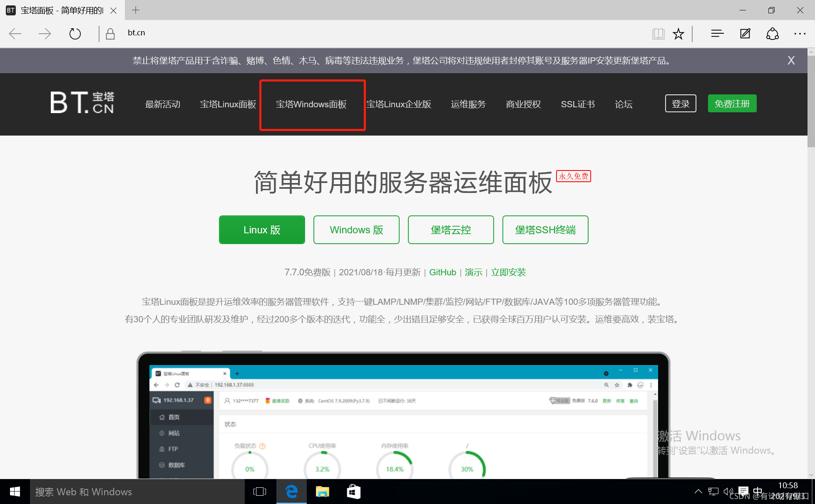Click the browser refresh icon
The image size is (815, 504).
(x=75, y=33)
